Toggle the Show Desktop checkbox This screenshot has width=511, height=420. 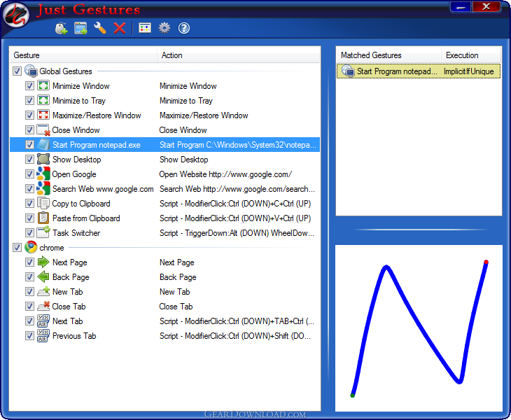(29, 160)
